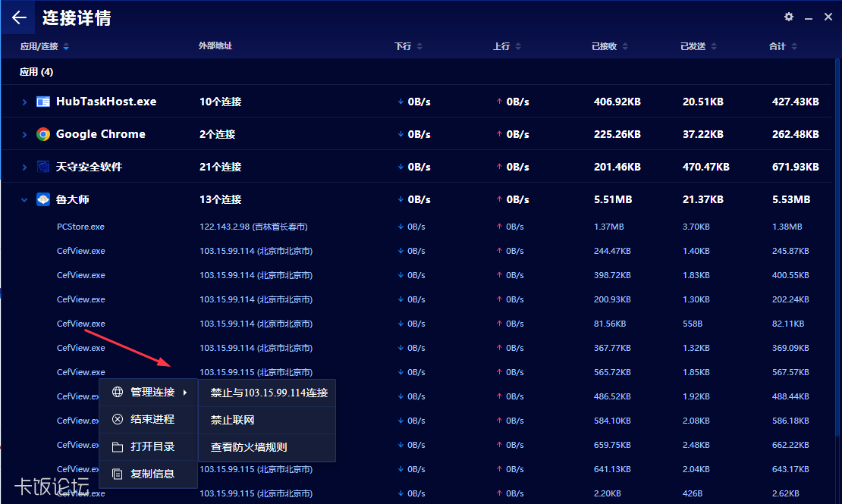Expand the Google Chrome connections
Image resolution: width=842 pixels, height=504 pixels.
coord(24,135)
